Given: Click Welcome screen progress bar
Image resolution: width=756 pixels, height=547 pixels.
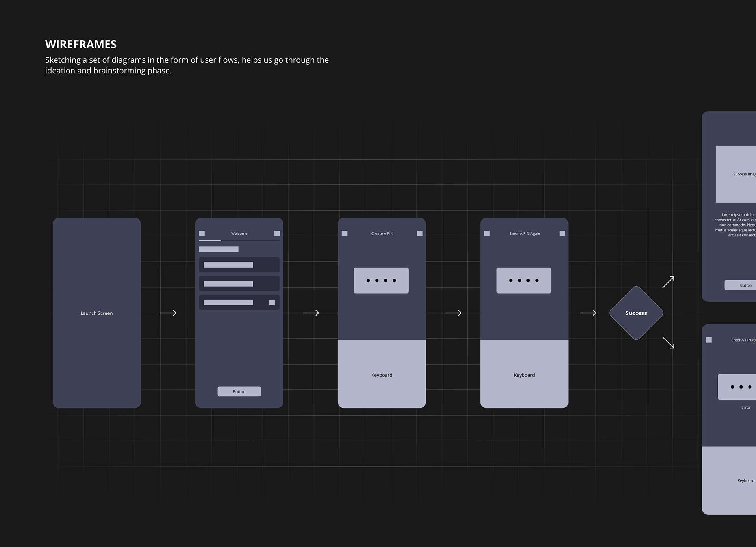Looking at the screenshot, I should click(x=239, y=240).
